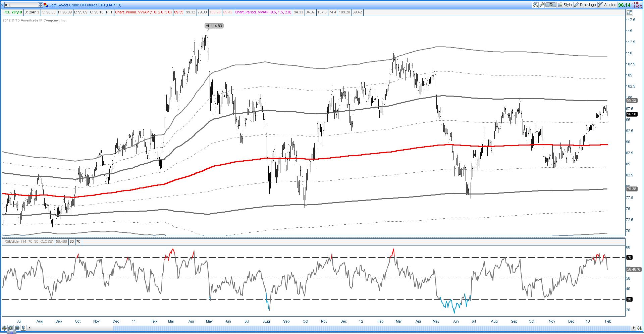The width and height of the screenshot is (644, 334).
Task: Click the zoom in magnifier icon
Action: pyautogui.click(x=11, y=328)
